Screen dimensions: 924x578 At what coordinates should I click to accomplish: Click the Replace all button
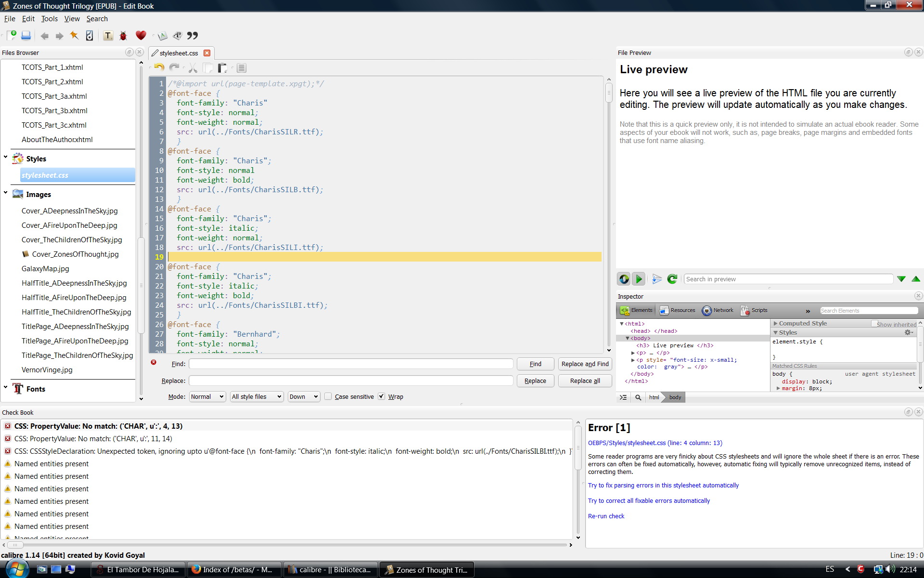pos(585,381)
